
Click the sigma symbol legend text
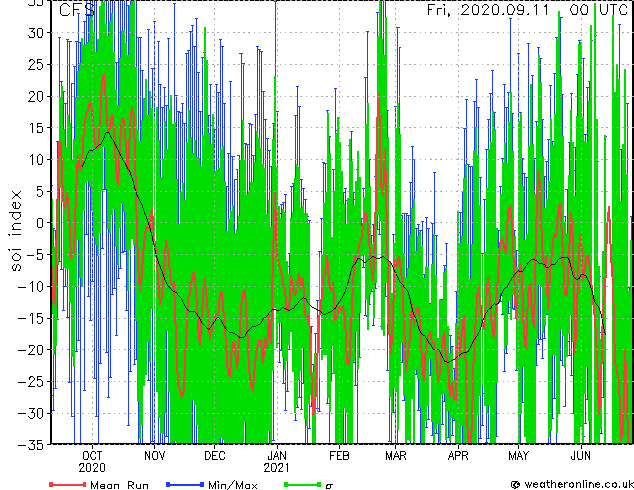pyautogui.click(x=329, y=486)
